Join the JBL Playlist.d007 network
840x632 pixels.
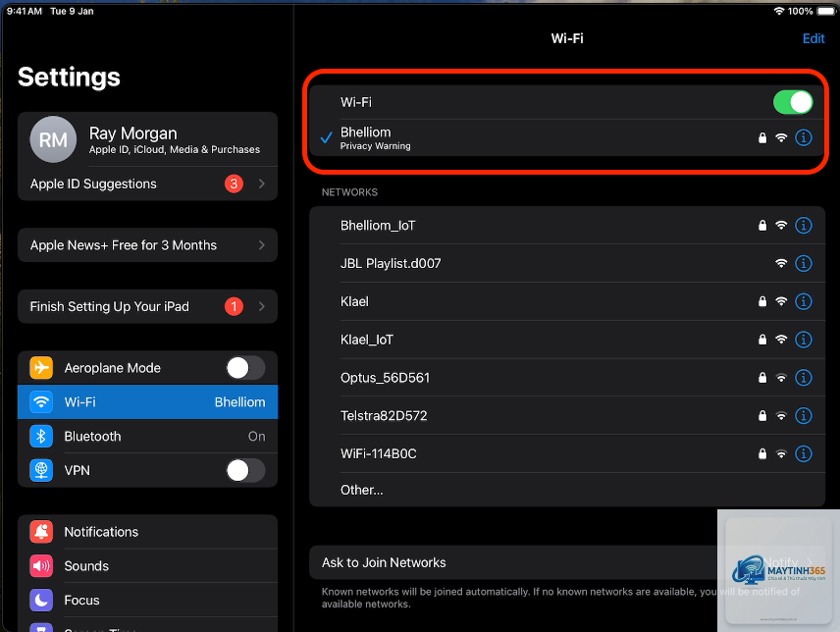click(x=567, y=264)
